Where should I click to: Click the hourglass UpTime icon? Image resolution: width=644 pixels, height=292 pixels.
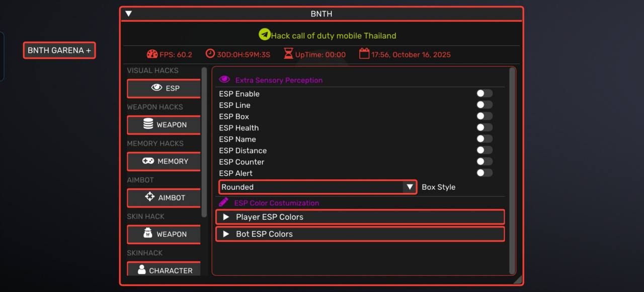pos(288,54)
